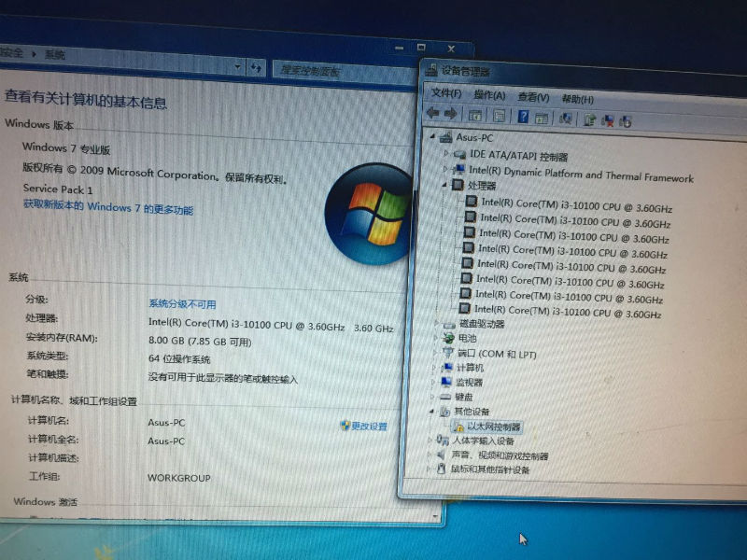Screen dimensions: 747x560
Task: Click the 设备管理器 window title
Action: point(466,72)
